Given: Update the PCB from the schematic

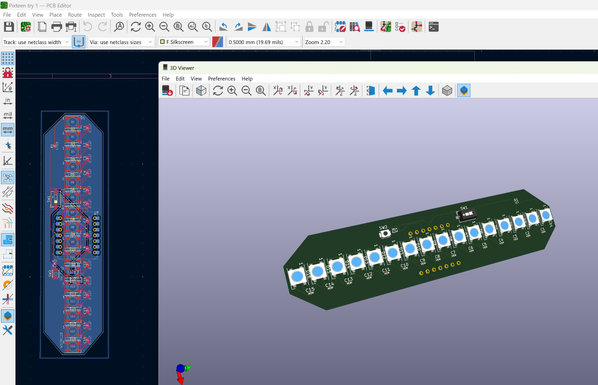Looking at the screenshot, I should click(x=386, y=27).
